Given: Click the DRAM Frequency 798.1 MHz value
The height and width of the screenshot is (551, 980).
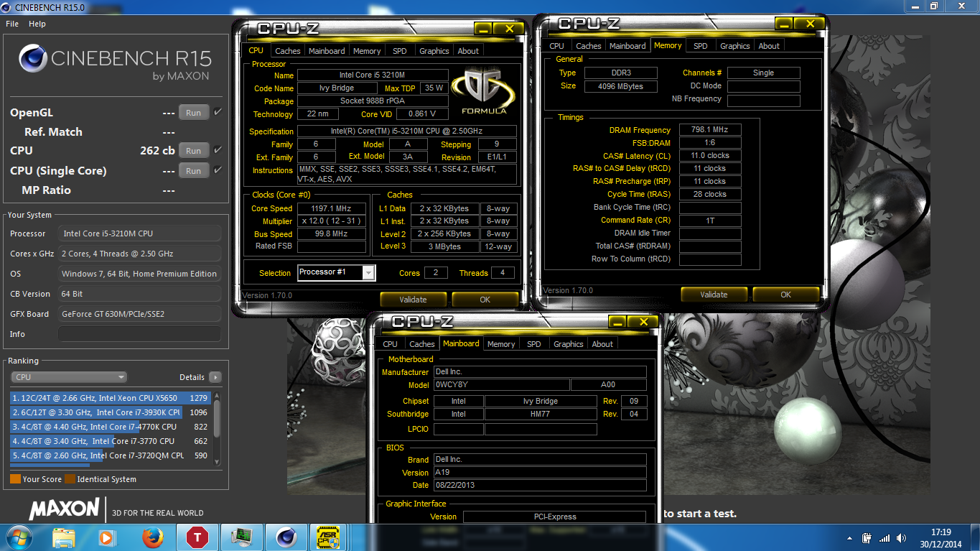Looking at the screenshot, I should tap(710, 130).
